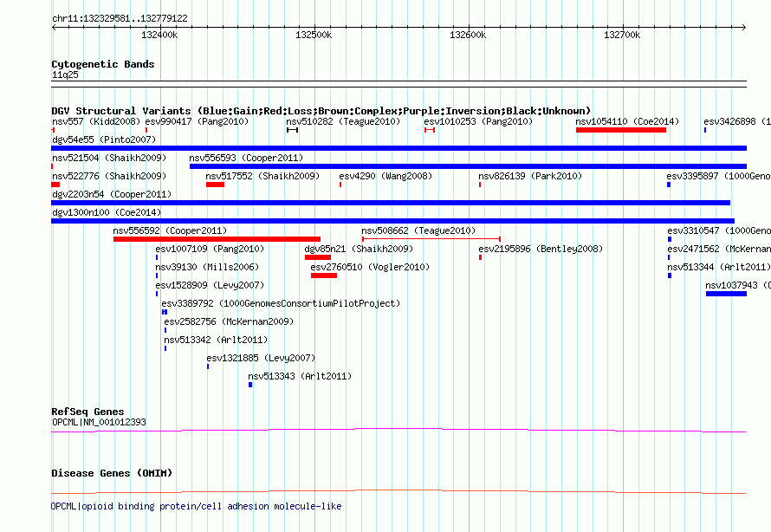Select the red nsv1054110 (Coe2014) loss bar
The width and height of the screenshot is (771, 532).
(x=621, y=130)
